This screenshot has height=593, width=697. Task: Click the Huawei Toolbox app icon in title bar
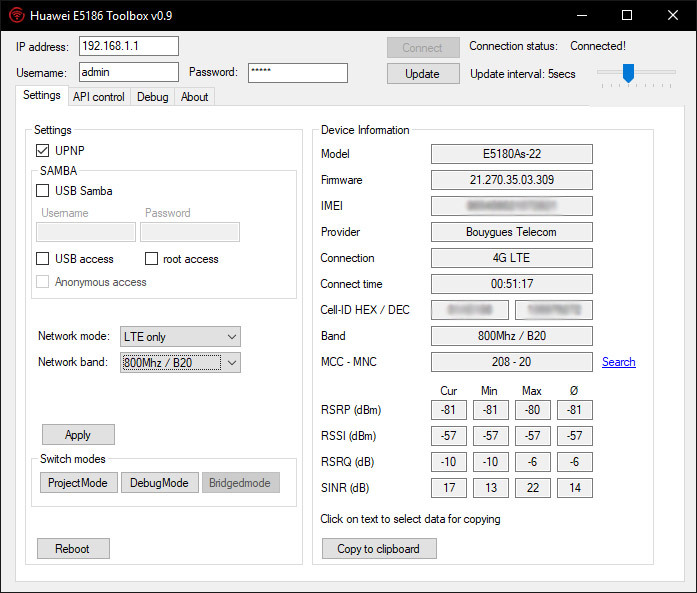tap(17, 15)
